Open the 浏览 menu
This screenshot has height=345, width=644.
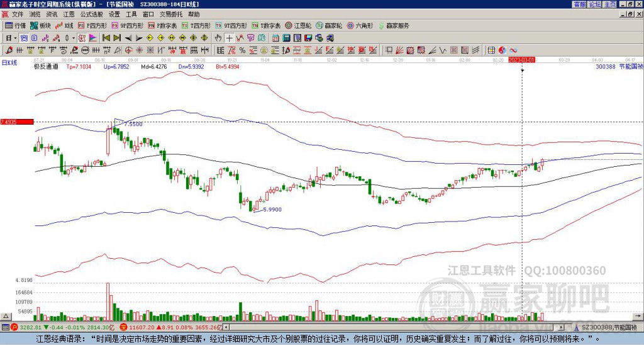click(35, 14)
